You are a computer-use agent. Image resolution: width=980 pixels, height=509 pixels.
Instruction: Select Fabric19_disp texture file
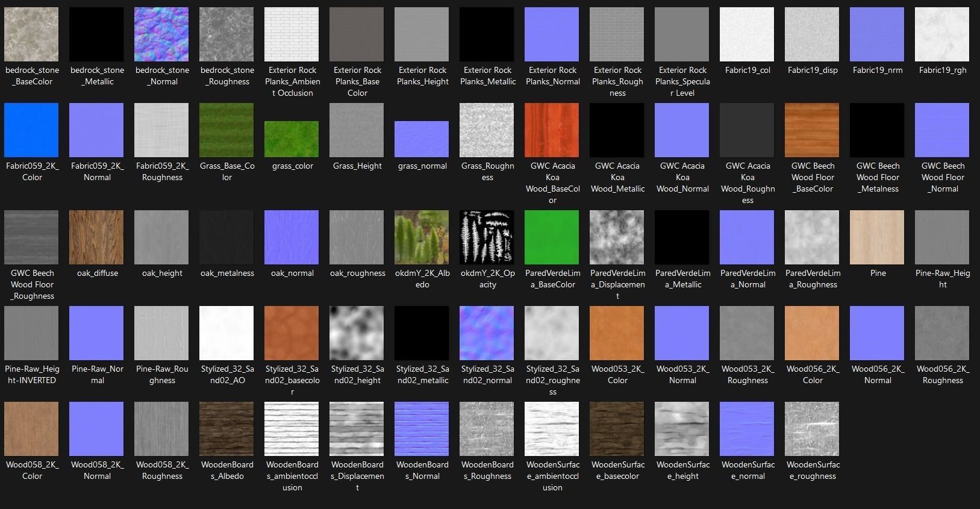812,34
